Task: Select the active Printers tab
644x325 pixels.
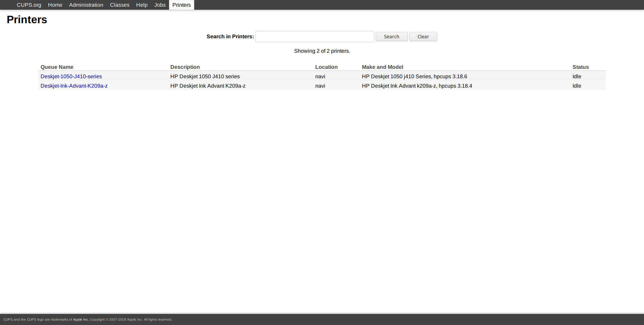Action: coord(181,5)
